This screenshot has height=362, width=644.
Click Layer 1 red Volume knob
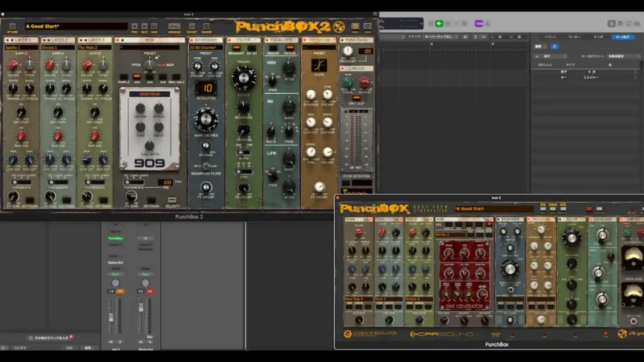[13, 64]
